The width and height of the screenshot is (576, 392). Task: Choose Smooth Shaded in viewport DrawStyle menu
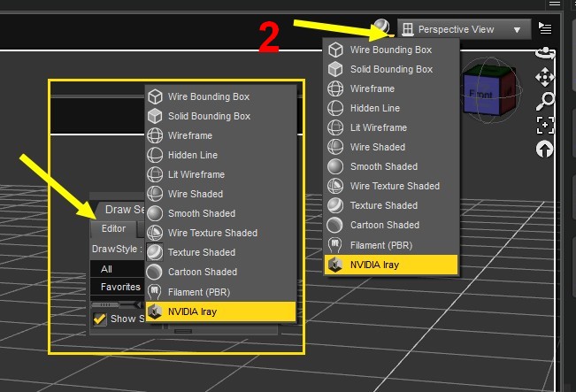pyautogui.click(x=392, y=166)
